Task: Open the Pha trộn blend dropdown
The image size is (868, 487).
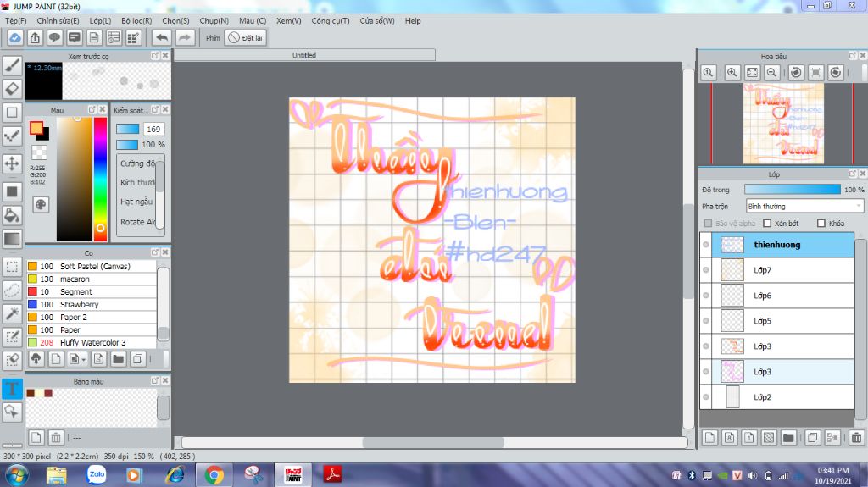Action: pos(804,206)
